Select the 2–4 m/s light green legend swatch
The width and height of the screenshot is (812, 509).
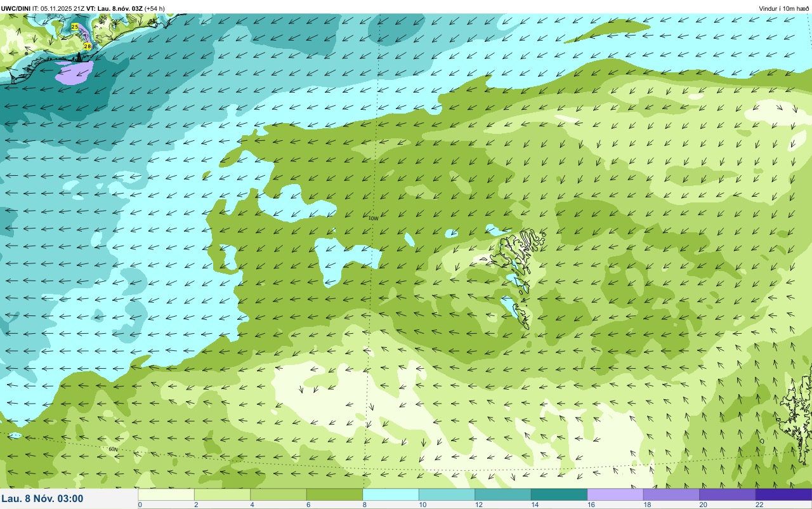click(222, 494)
